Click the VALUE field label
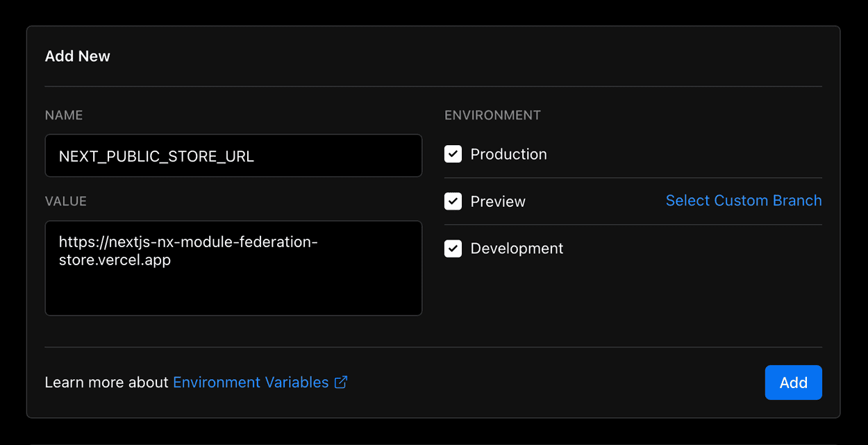The height and width of the screenshot is (445, 868). coord(65,201)
